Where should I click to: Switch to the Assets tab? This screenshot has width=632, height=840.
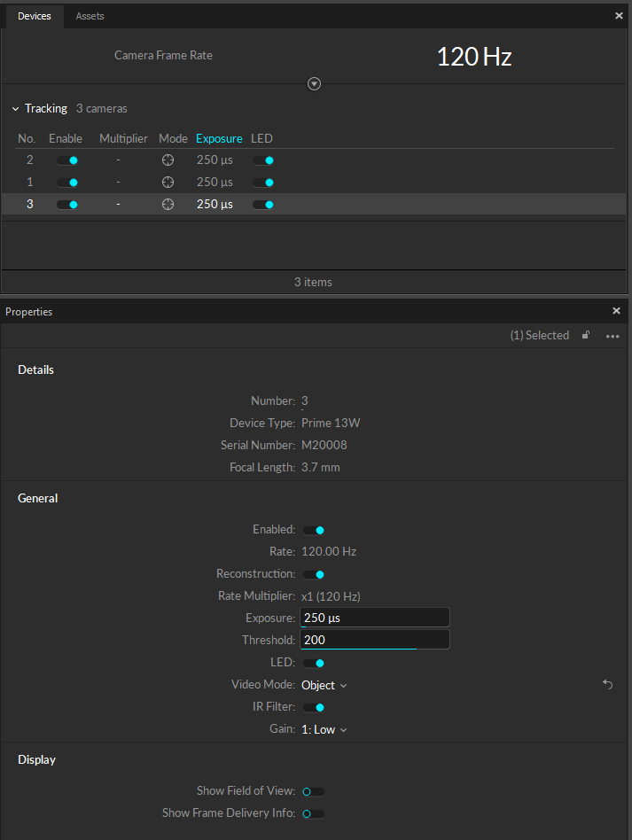90,15
